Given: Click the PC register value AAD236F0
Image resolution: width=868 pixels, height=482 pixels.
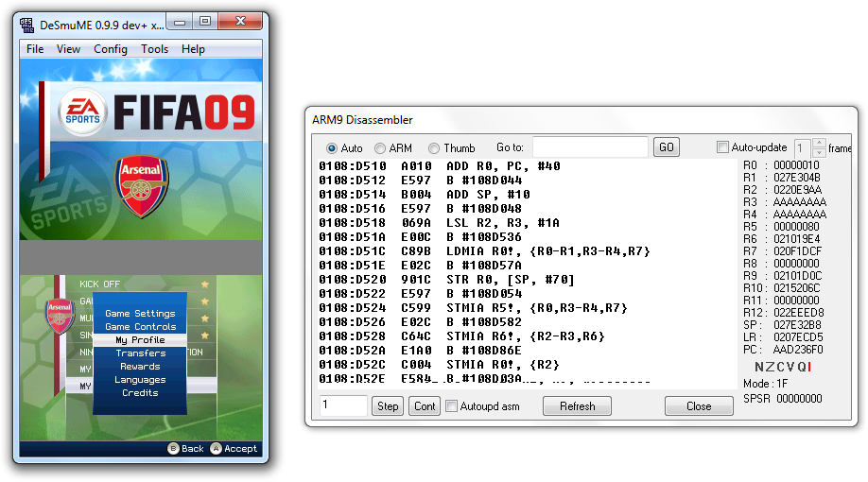Looking at the screenshot, I should 798,350.
